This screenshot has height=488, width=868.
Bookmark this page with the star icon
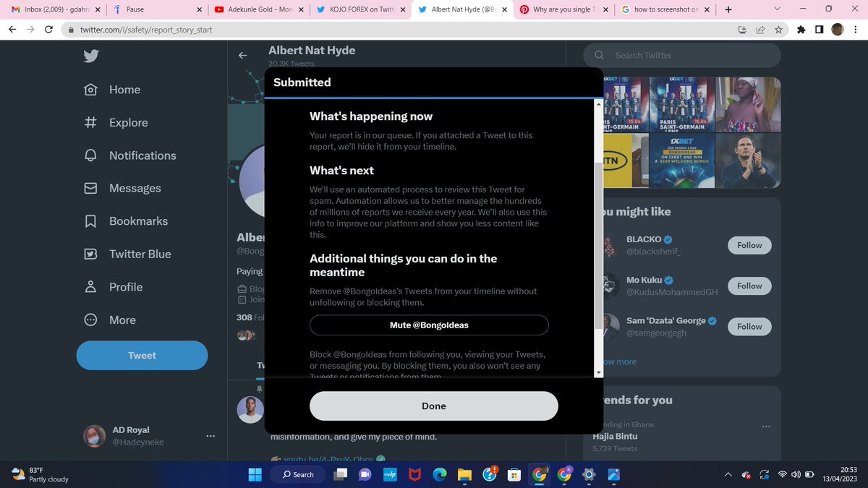click(x=778, y=30)
